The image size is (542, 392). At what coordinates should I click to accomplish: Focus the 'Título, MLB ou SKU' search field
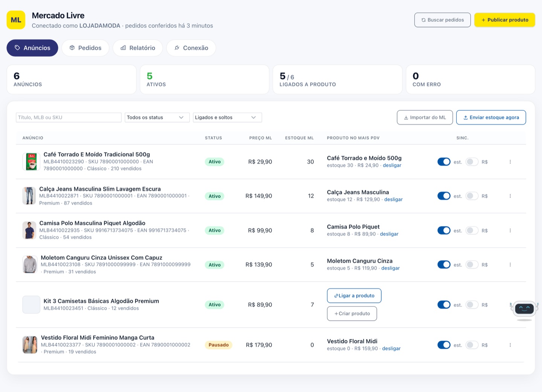69,117
